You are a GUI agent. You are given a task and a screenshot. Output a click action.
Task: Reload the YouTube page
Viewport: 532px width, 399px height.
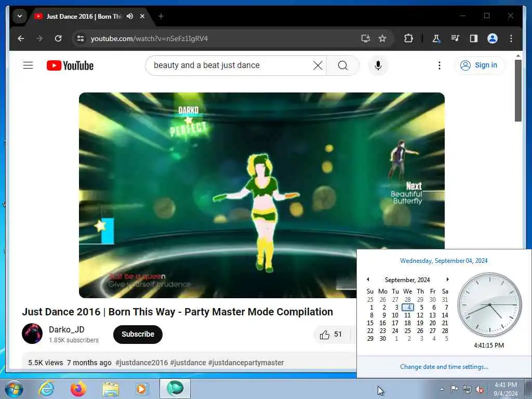pyautogui.click(x=58, y=38)
